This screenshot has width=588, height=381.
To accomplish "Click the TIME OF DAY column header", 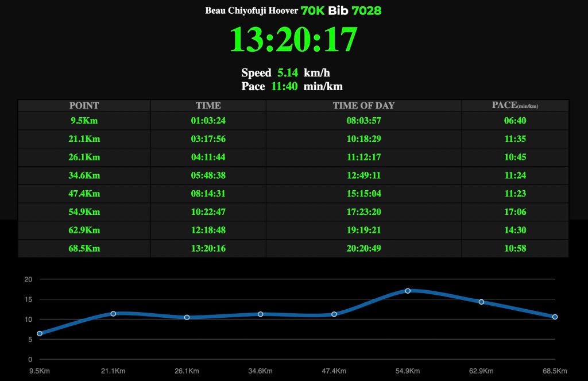I will click(x=363, y=106).
